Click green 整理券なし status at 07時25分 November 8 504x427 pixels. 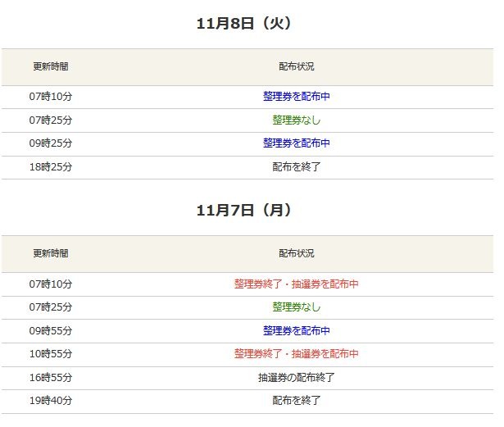(x=296, y=120)
